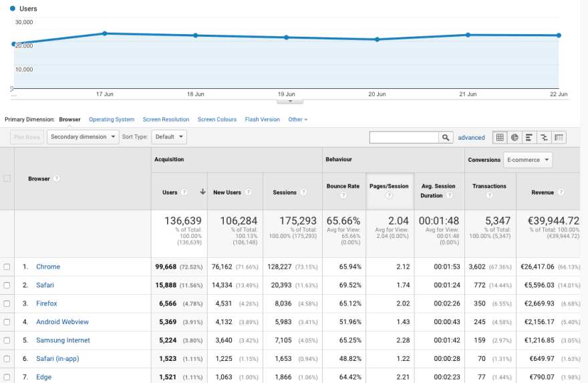Switch to the pie chart percentage view
The image size is (588, 383).
[514, 137]
